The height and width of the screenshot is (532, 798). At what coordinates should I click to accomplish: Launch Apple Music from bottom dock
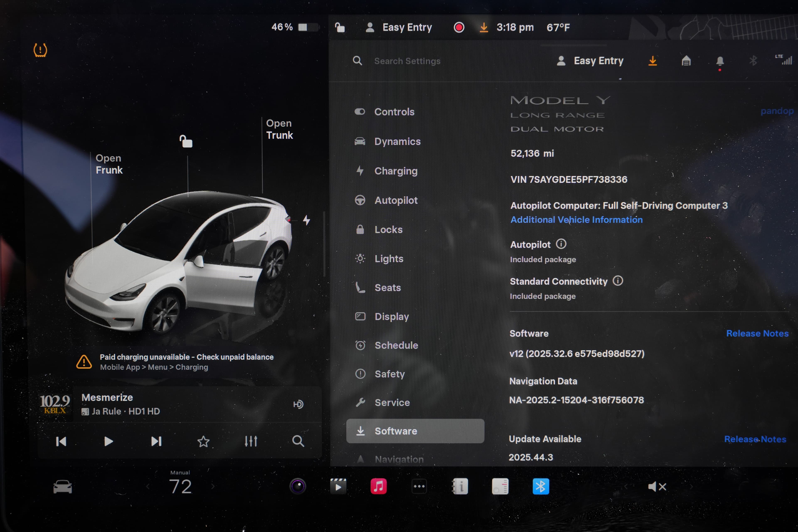[378, 486]
